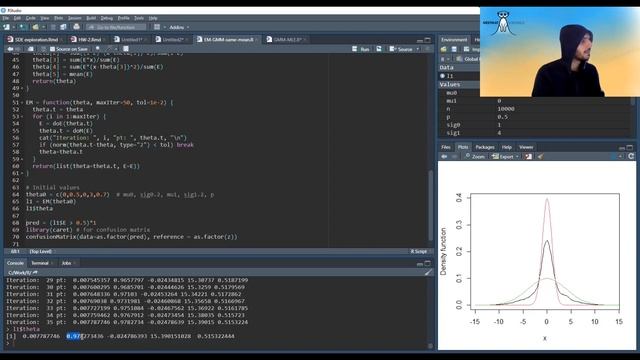Print the current file with the printer icon
Screen dimensions: 640x360
[x=76, y=27]
